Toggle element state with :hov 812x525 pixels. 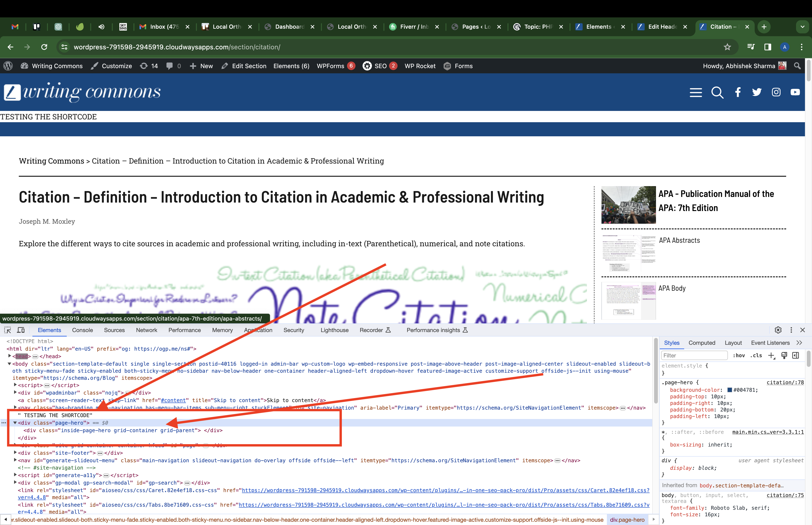pos(739,355)
